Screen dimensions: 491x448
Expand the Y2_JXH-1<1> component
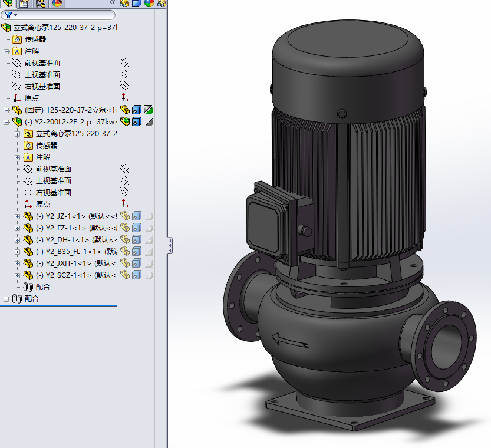17,263
